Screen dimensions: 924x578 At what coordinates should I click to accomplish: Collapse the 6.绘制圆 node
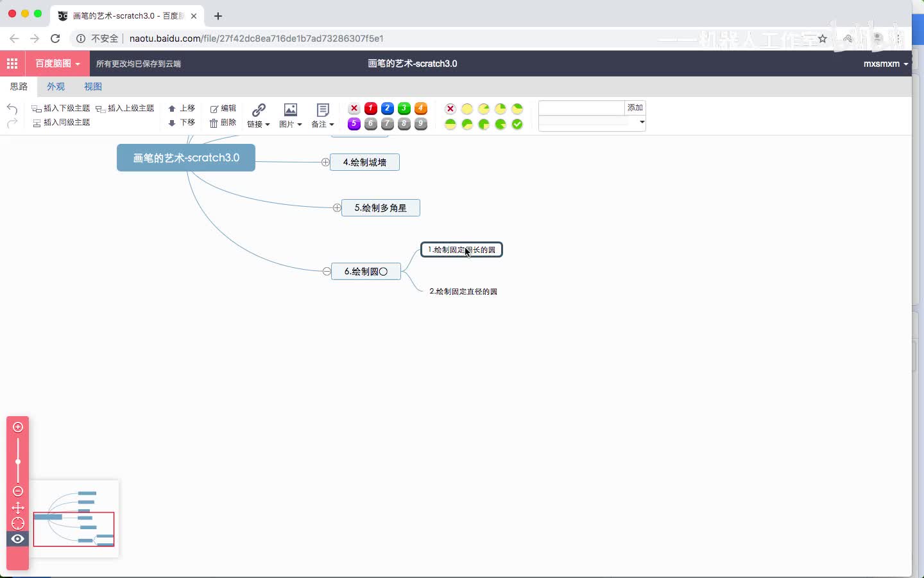[327, 272]
